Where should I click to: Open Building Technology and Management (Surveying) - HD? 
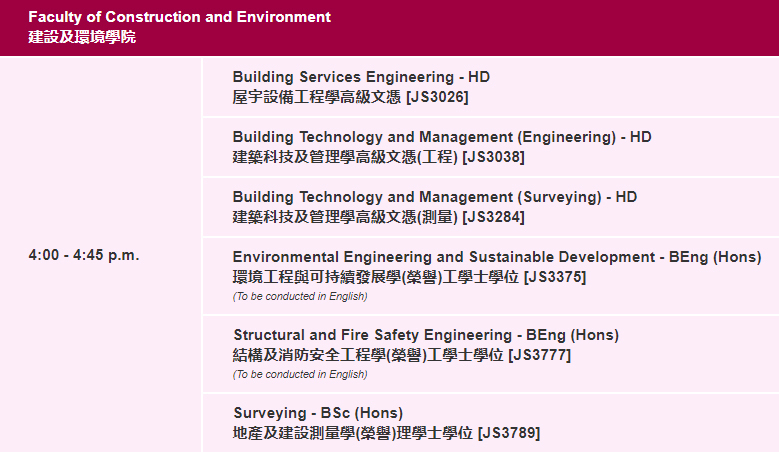click(435, 197)
